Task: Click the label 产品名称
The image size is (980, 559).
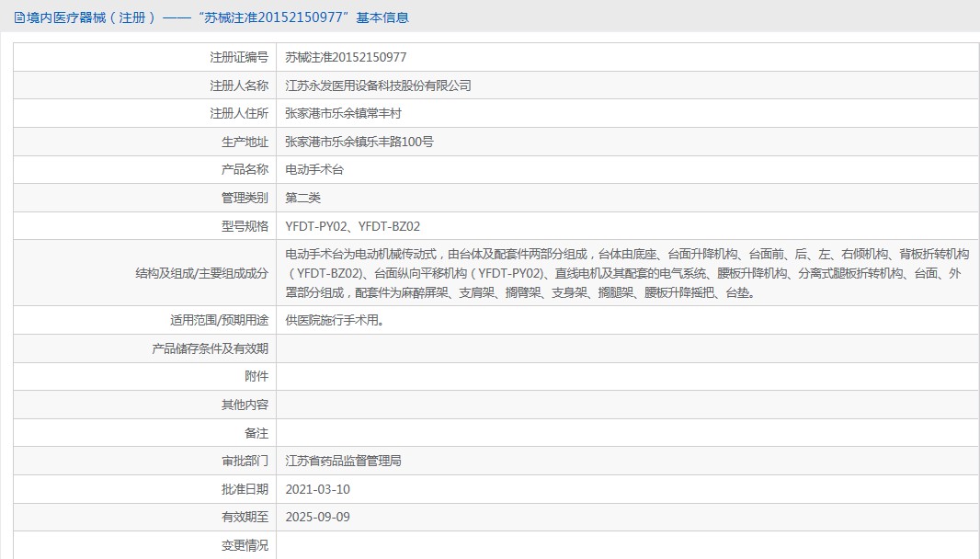Action: (x=245, y=169)
